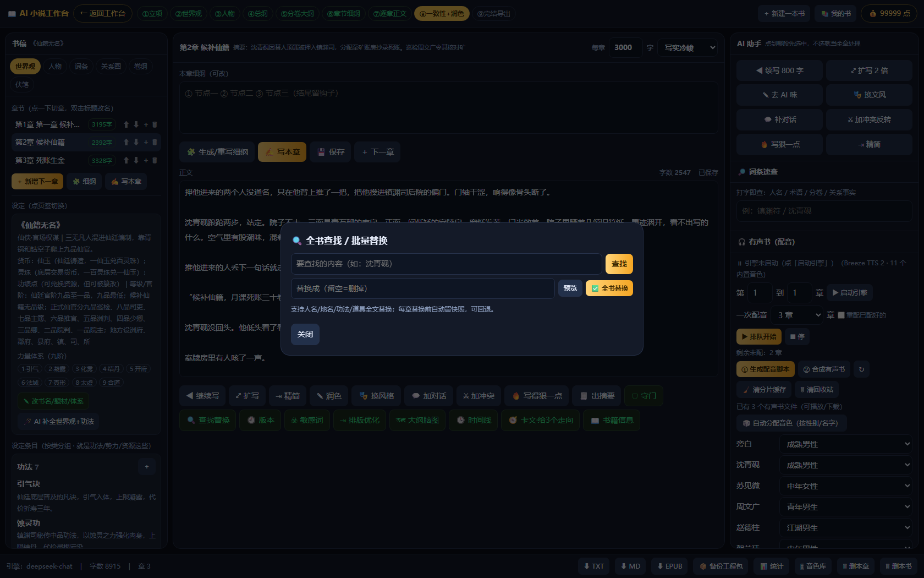Image resolution: width=924 pixels, height=578 pixels.
Task: Switch to the 关系图 tab
Action: tap(111, 67)
